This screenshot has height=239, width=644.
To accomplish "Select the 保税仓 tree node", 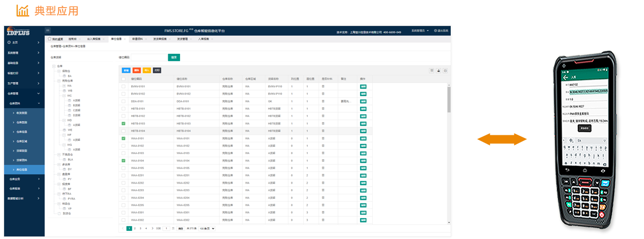I will pos(66,71).
